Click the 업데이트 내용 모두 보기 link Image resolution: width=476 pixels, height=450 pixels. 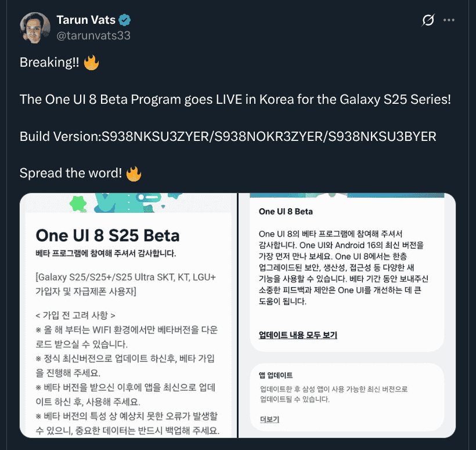(x=298, y=335)
